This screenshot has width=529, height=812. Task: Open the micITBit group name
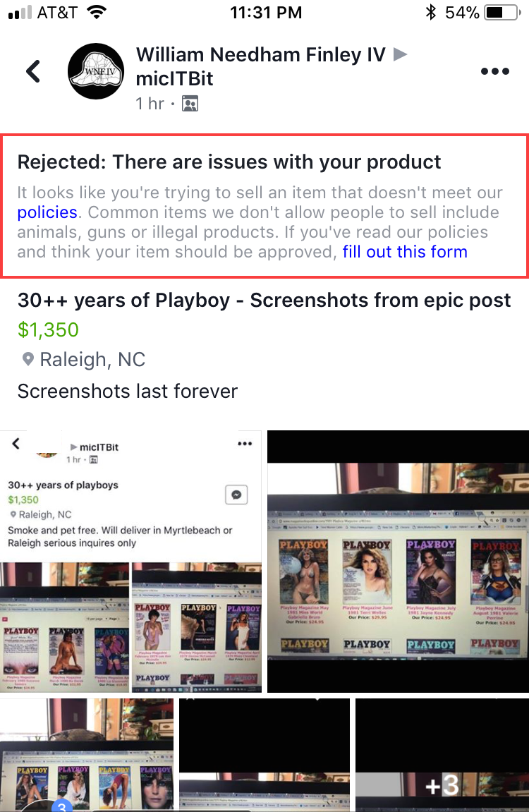point(174,79)
